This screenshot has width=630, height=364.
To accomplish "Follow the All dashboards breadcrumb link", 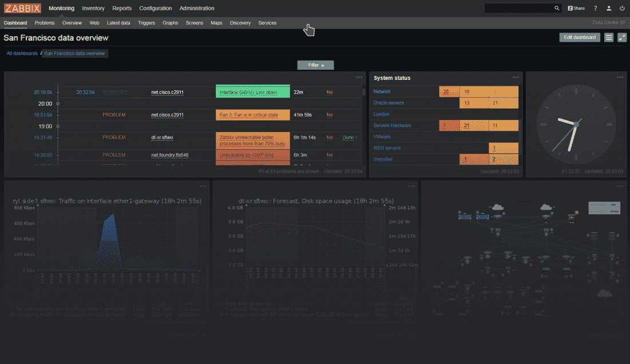I will coord(22,53).
